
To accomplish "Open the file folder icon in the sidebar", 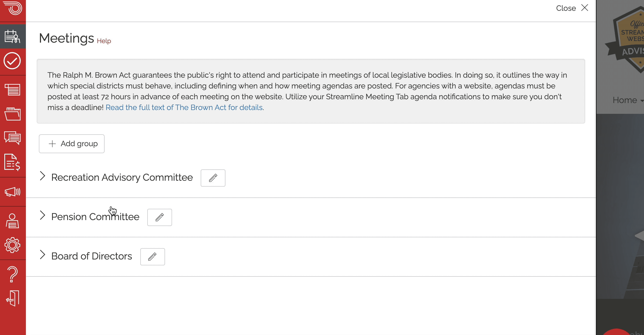I will (12, 114).
